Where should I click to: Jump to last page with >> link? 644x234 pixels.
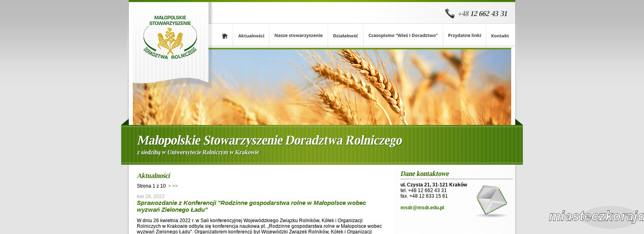click(175, 186)
